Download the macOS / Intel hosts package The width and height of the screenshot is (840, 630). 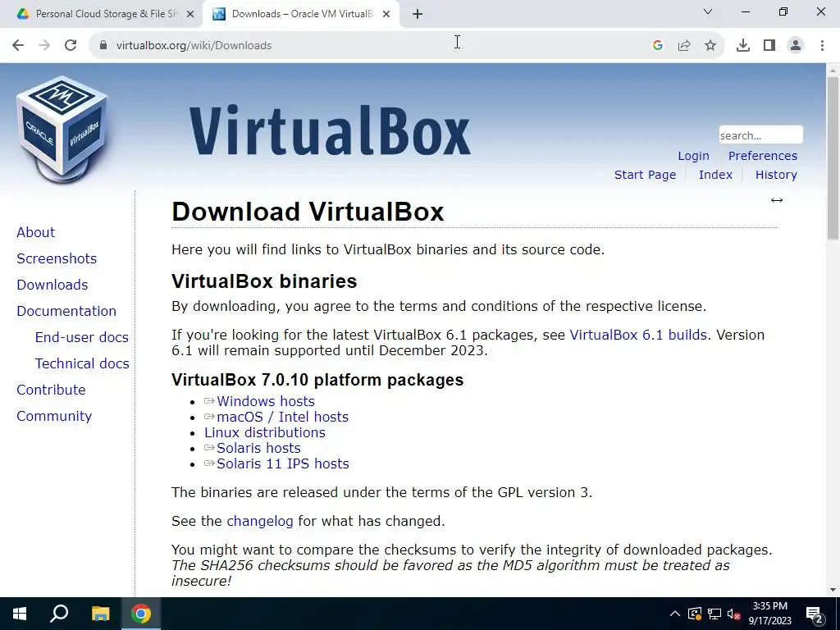[x=282, y=417]
